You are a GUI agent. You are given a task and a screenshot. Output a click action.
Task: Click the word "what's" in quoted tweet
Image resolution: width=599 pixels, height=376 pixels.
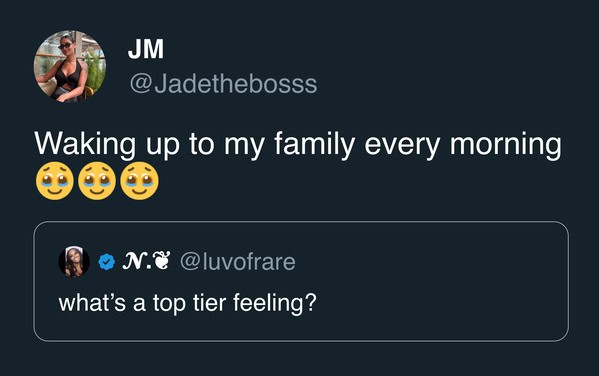[x=92, y=303]
